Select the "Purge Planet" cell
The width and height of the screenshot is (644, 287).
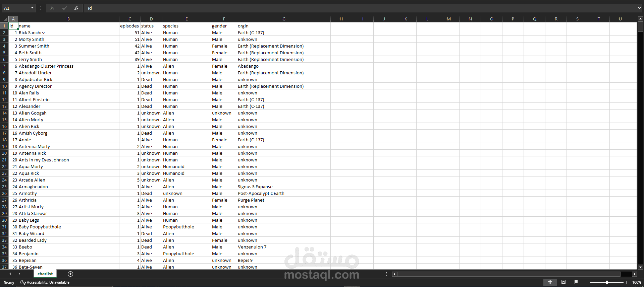(x=284, y=200)
